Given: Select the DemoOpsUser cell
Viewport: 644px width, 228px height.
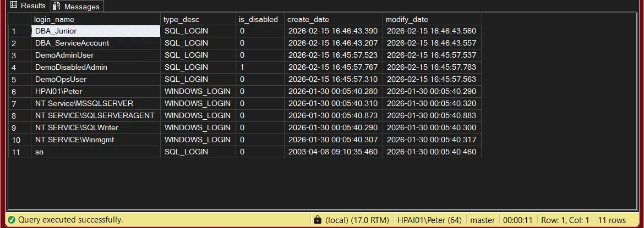Looking at the screenshot, I should click(x=96, y=80).
